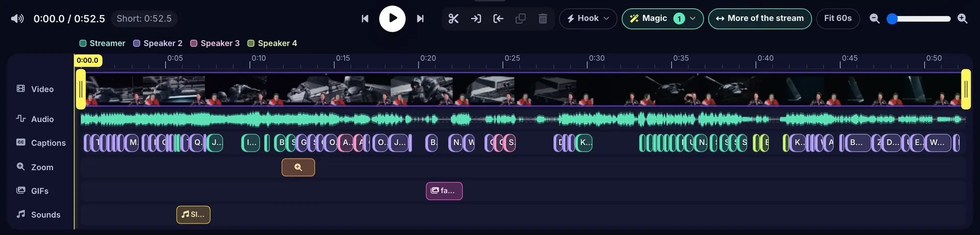Image resolution: width=980 pixels, height=235 pixels.
Task: Click the time readout '0:00.0 / 0:52.5'
Action: pyautogui.click(x=69, y=19)
